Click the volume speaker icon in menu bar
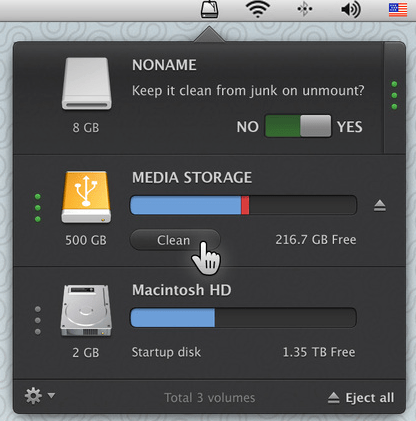416x421 pixels. [x=351, y=9]
